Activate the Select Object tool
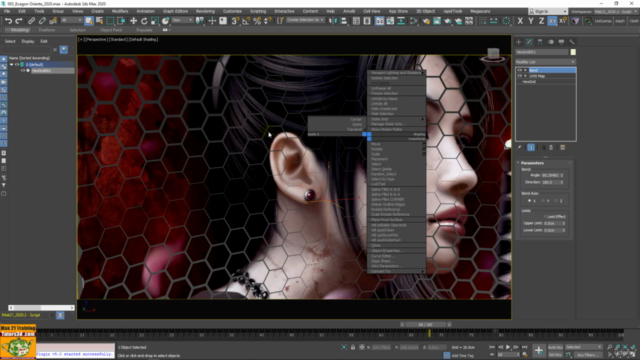Viewport: 640px width, 360px height. click(89, 21)
